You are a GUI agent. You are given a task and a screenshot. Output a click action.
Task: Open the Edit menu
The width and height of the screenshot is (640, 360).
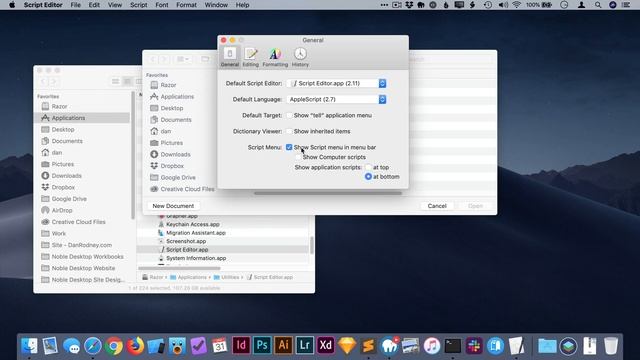[94, 5]
